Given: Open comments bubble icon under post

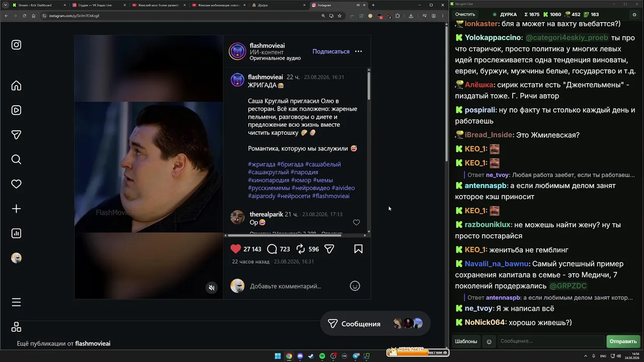Looking at the screenshot, I should pos(272,249).
